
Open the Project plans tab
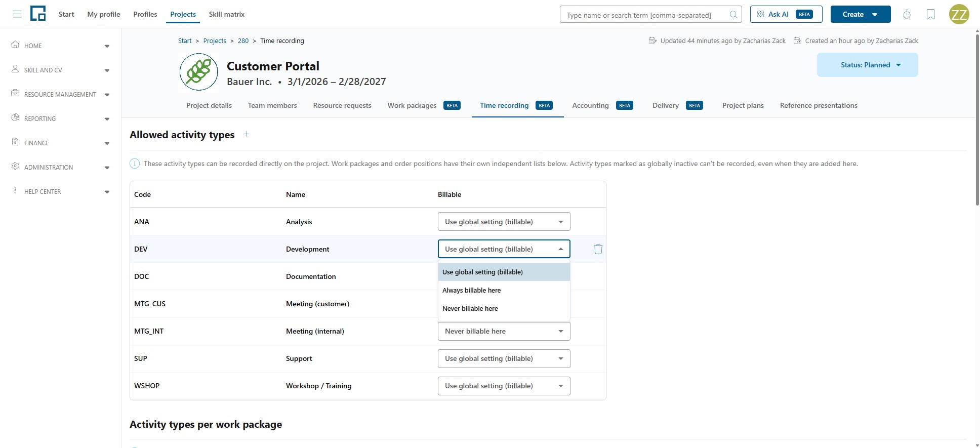743,105
